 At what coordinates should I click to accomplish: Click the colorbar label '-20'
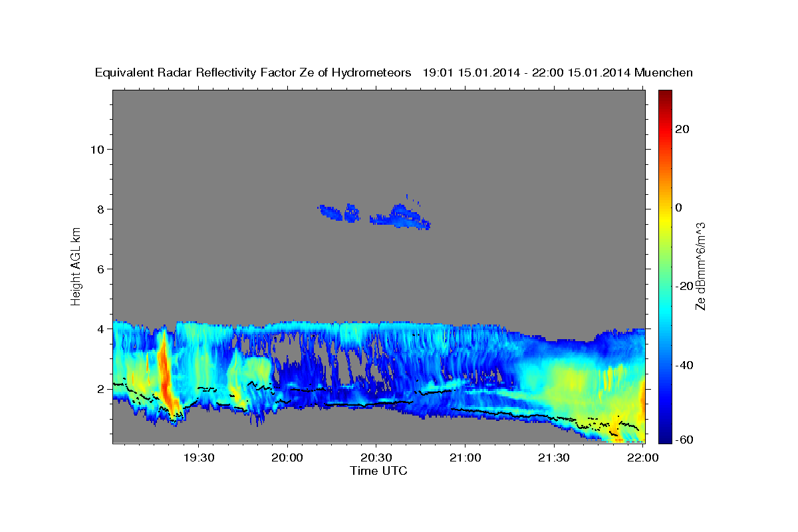[683, 286]
